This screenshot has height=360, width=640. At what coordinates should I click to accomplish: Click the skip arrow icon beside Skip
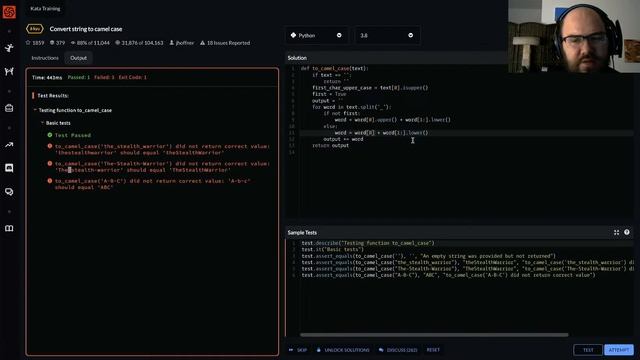(x=291, y=350)
